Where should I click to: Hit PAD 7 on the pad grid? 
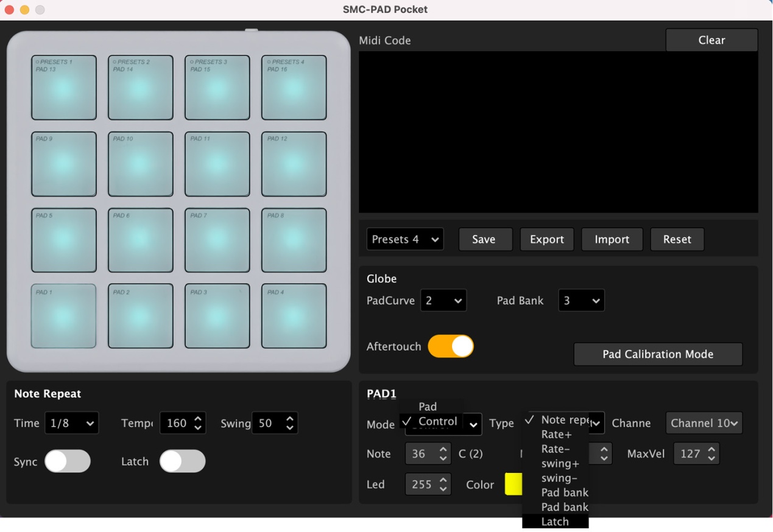click(x=217, y=240)
